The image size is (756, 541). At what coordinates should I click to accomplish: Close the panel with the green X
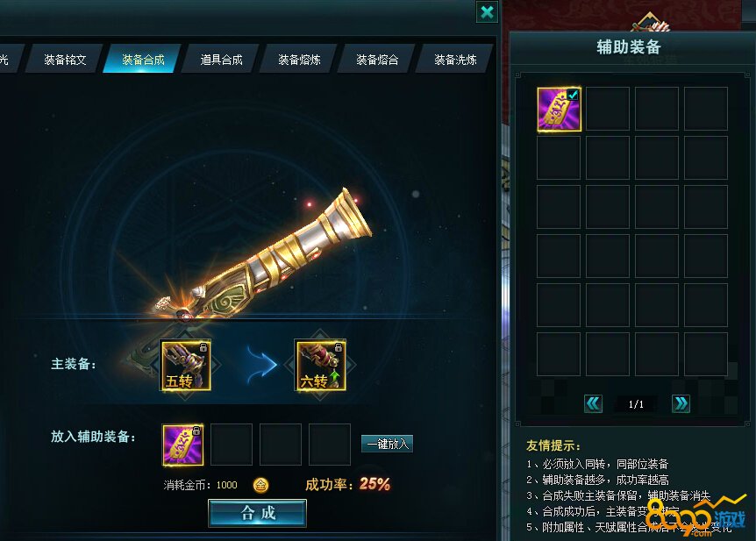coord(487,11)
